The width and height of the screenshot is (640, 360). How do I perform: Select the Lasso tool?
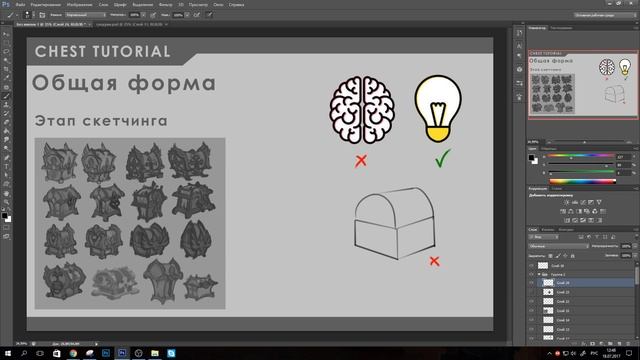coord(6,52)
